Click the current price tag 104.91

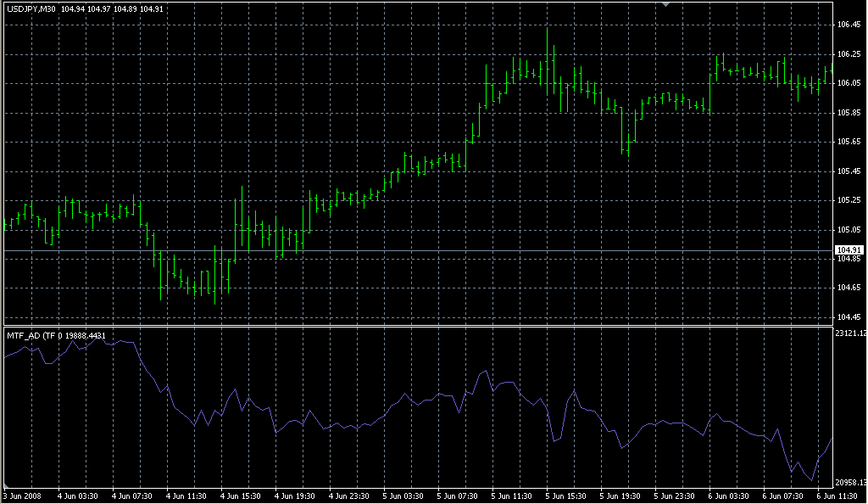coord(849,249)
